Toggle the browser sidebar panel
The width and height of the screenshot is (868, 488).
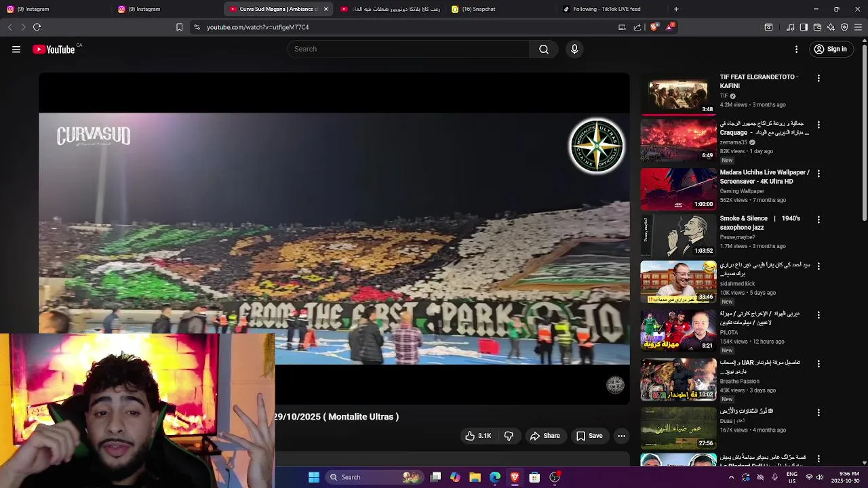coord(804,27)
